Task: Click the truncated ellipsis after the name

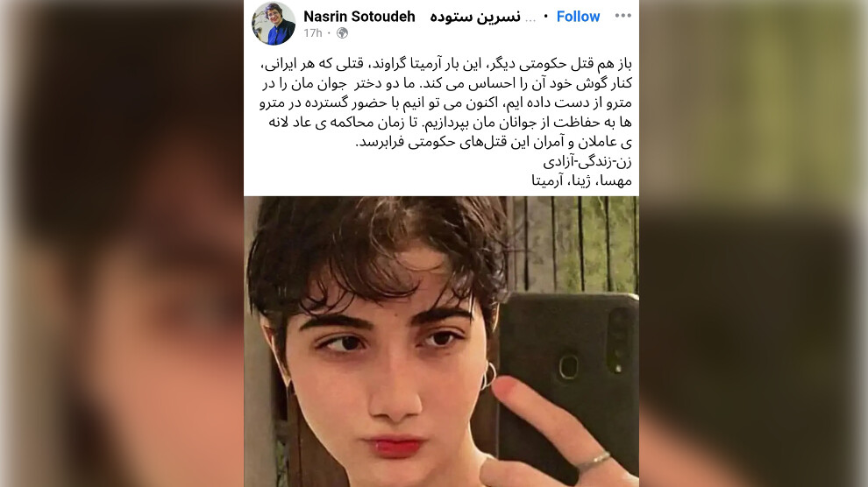Action: [x=530, y=19]
